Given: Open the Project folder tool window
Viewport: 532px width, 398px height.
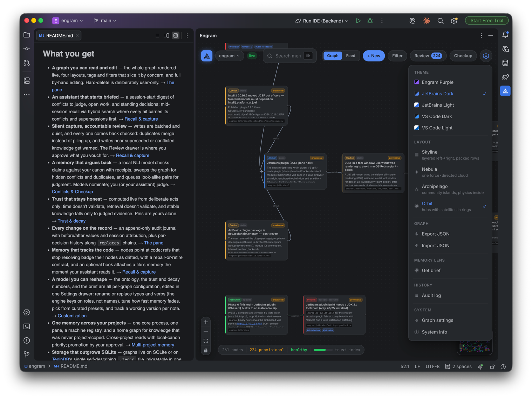Looking at the screenshot, I should point(27,35).
